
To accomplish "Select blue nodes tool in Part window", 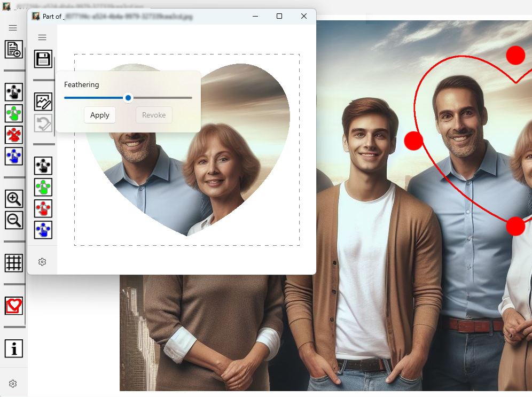I will [x=43, y=230].
